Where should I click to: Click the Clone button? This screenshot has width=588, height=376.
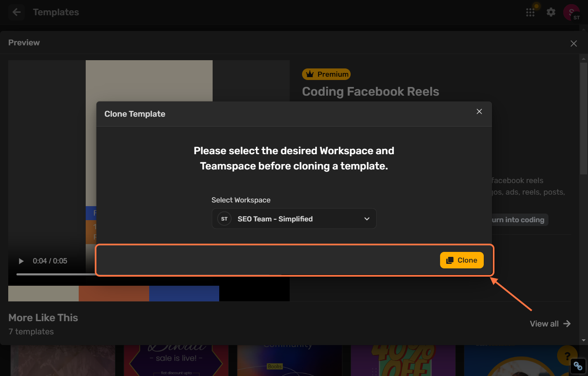(461, 260)
